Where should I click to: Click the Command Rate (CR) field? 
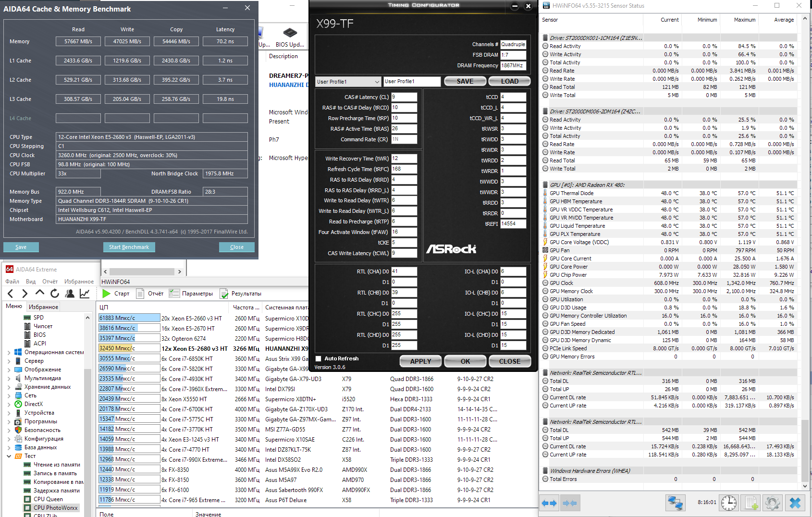click(404, 139)
